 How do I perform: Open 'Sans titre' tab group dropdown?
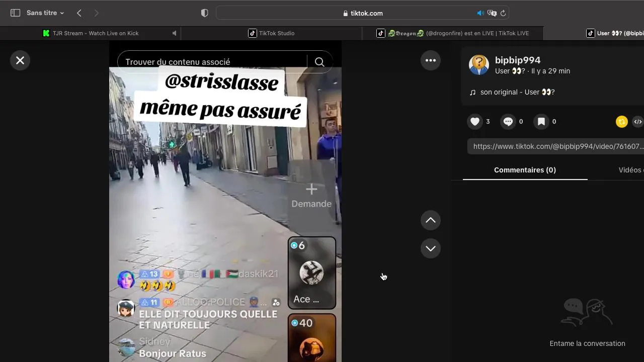point(45,13)
